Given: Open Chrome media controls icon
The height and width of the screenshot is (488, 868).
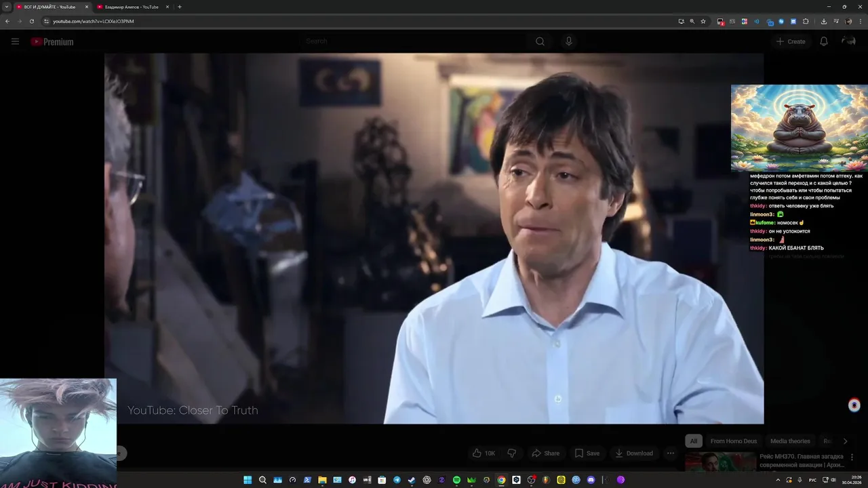Looking at the screenshot, I should 835,21.
